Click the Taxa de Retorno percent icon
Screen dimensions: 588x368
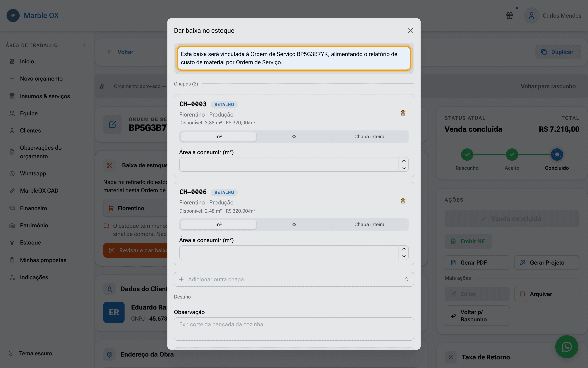click(451, 357)
